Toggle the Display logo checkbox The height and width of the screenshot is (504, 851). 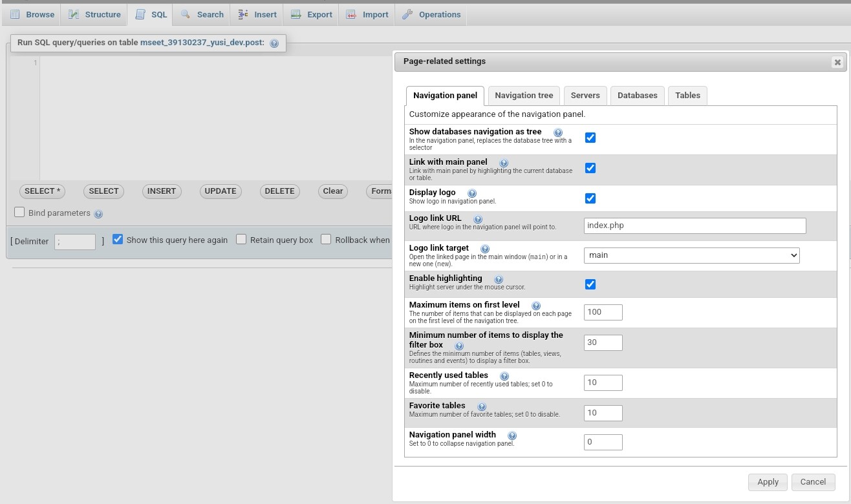pyautogui.click(x=590, y=198)
